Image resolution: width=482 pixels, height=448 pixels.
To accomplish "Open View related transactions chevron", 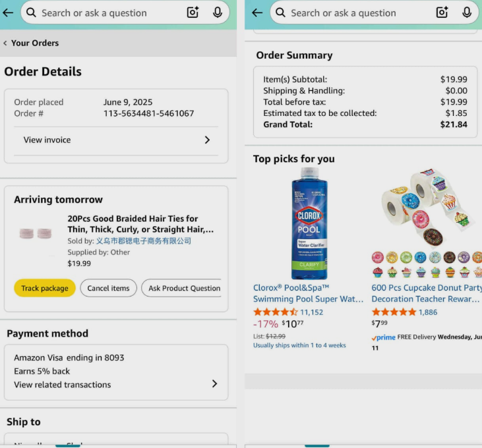I will coord(214,383).
